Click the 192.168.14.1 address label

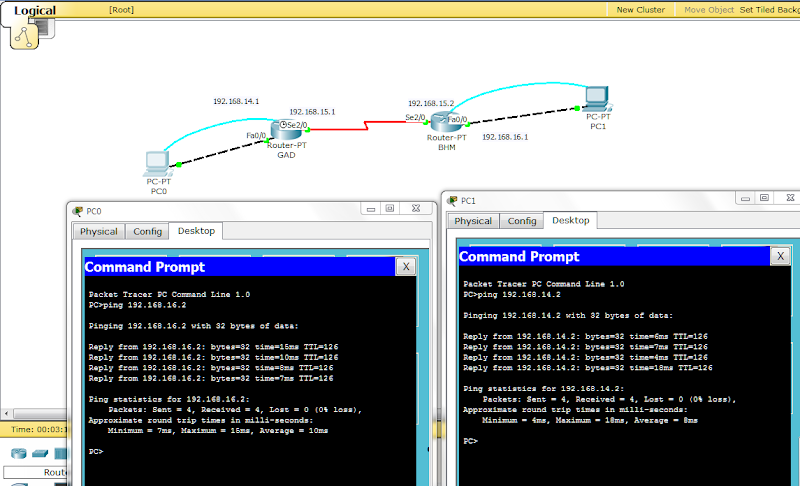(x=236, y=101)
